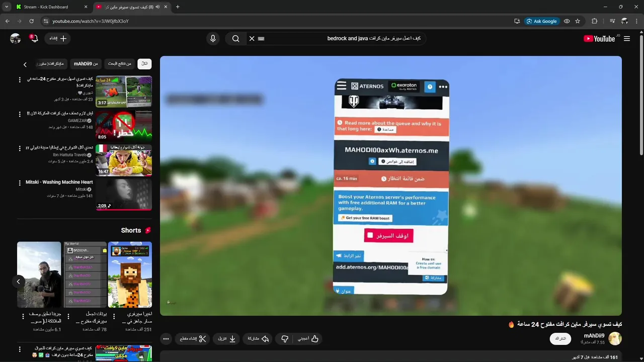Reload the current page
Screen dimensions: 644x362
point(31,21)
